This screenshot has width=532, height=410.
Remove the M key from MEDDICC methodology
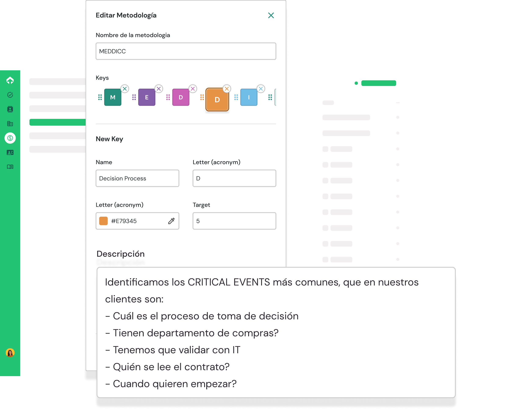coord(125,89)
